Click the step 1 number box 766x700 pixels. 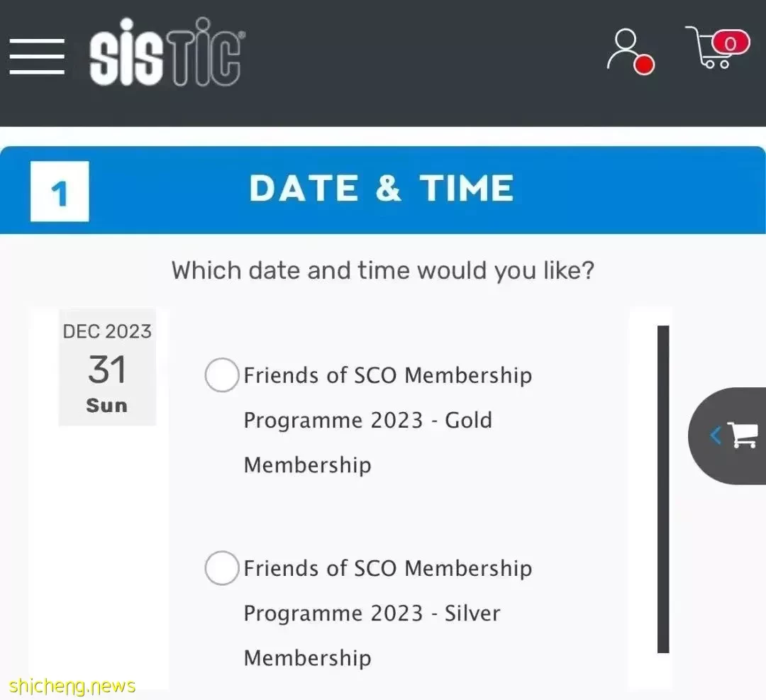point(60,191)
